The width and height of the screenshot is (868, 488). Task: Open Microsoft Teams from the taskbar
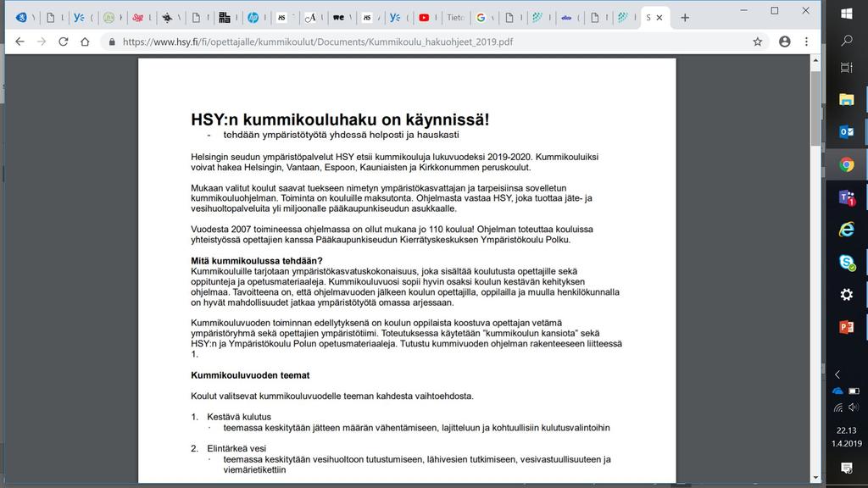(847, 197)
